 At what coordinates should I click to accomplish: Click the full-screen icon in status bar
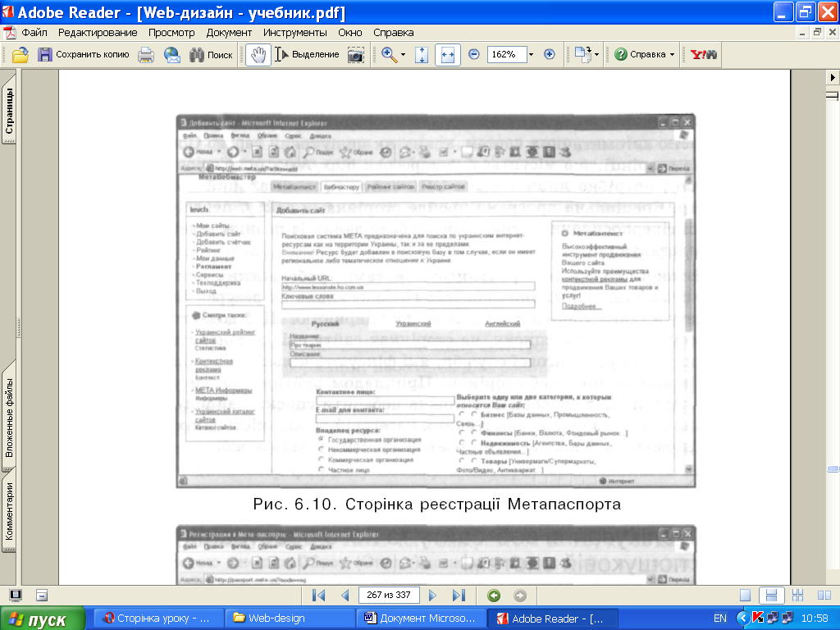click(x=16, y=596)
